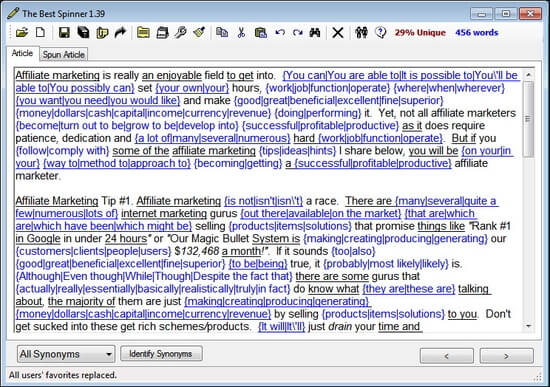Click the window title 'The Best Spinner 1.39'
This screenshot has width=550, height=387.
63,14
